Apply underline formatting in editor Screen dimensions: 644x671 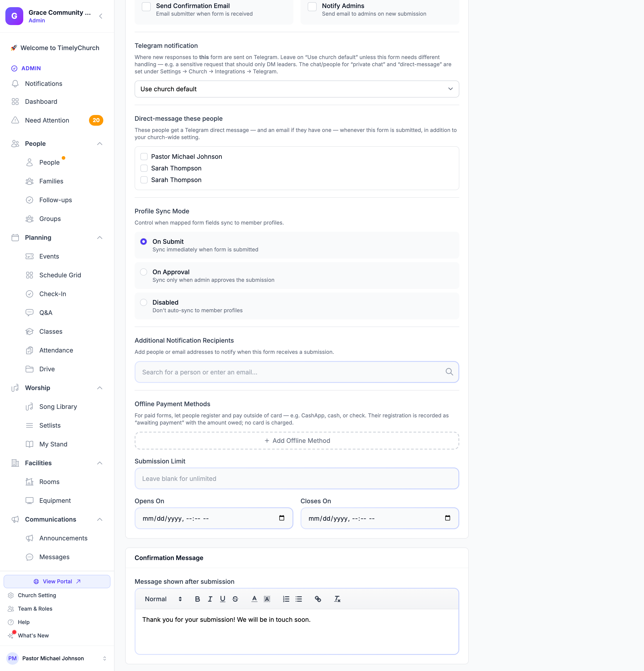(x=223, y=599)
